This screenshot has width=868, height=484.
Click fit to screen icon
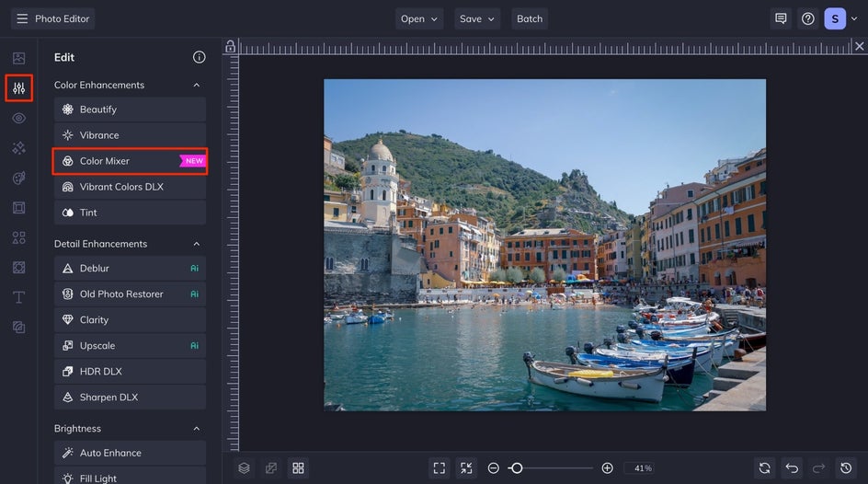(x=440, y=468)
